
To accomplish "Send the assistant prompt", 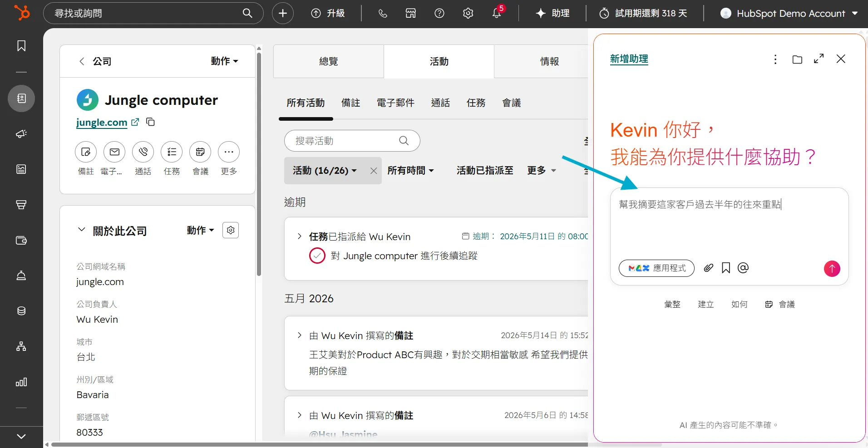I will click(832, 268).
